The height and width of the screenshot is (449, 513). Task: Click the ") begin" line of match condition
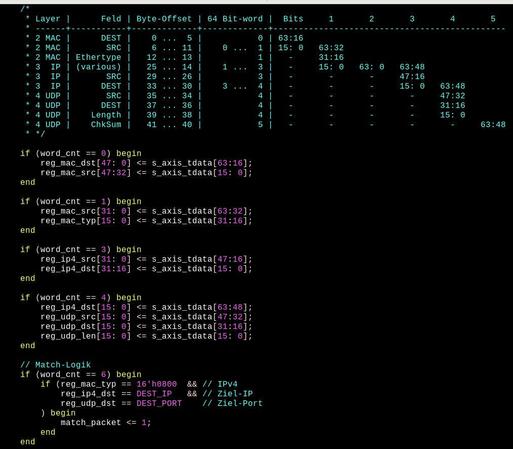(58, 413)
